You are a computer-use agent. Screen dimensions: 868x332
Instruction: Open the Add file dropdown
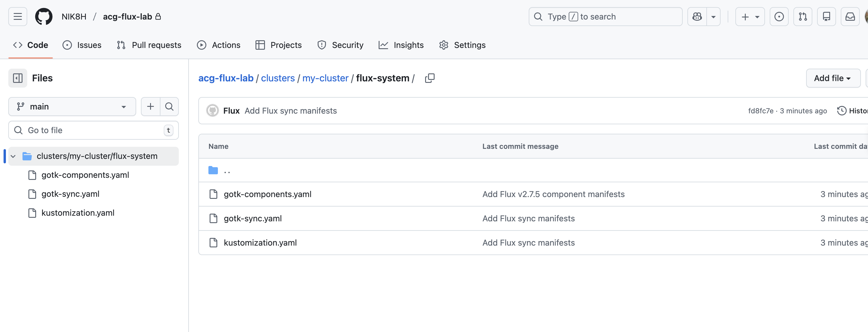point(833,78)
